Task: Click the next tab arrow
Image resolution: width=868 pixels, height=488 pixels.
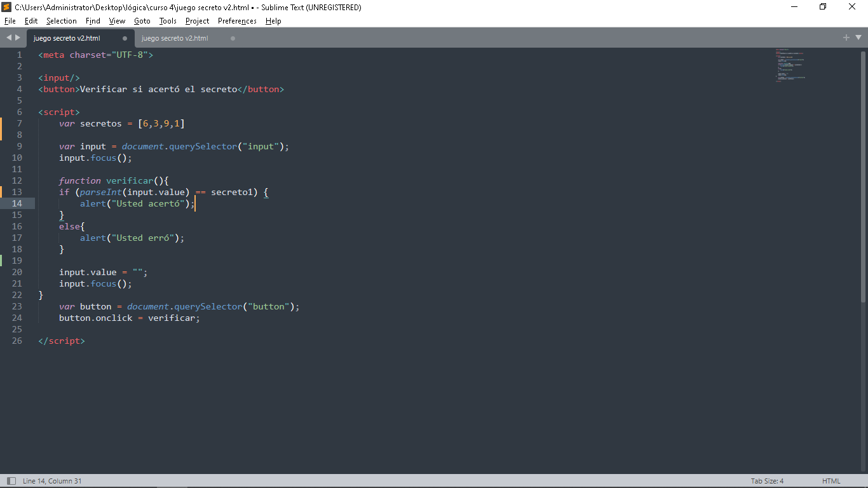Action: coord(18,38)
